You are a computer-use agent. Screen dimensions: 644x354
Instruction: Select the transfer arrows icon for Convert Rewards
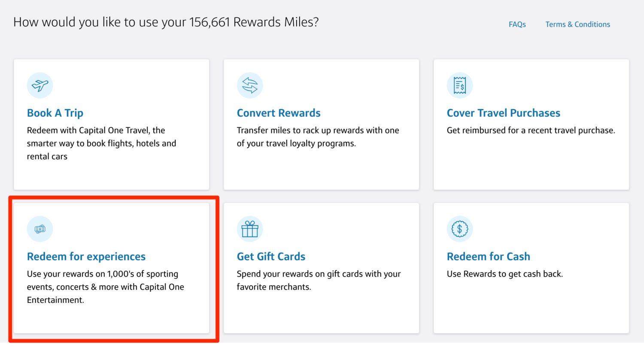click(250, 85)
